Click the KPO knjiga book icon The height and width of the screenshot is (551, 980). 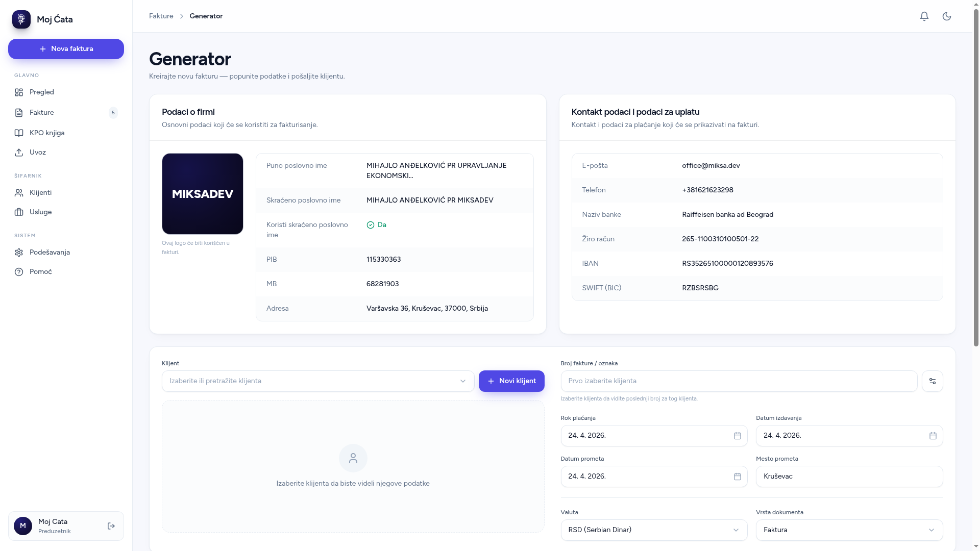coord(19,133)
